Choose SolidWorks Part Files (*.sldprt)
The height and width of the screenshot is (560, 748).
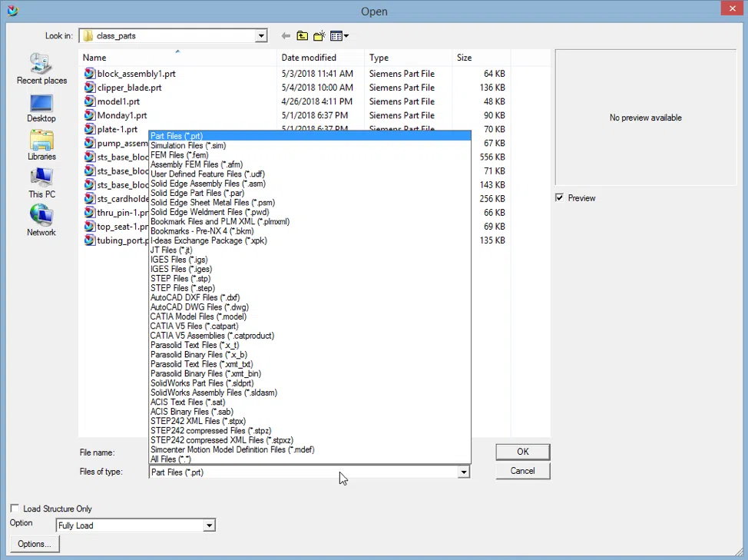[x=310, y=383]
